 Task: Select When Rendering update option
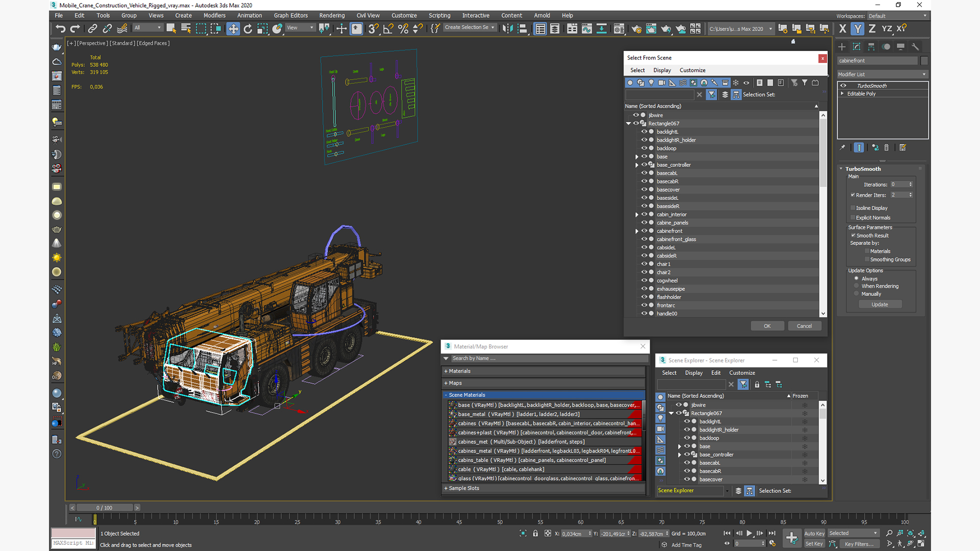tap(856, 286)
